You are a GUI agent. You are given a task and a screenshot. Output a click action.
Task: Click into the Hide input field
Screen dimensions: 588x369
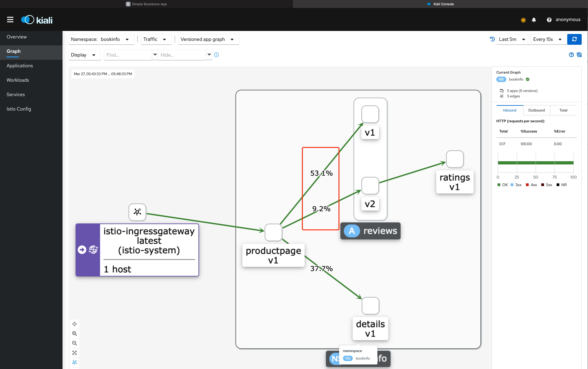tap(182, 55)
